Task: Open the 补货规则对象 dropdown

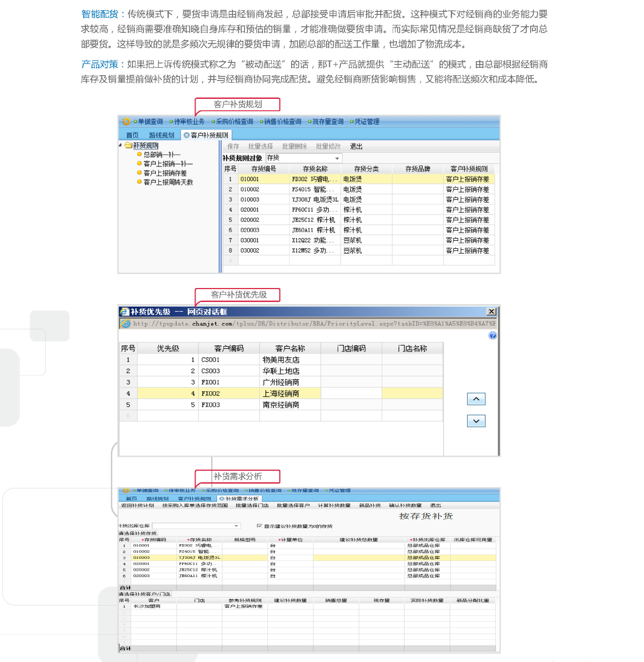Action: click(337, 158)
